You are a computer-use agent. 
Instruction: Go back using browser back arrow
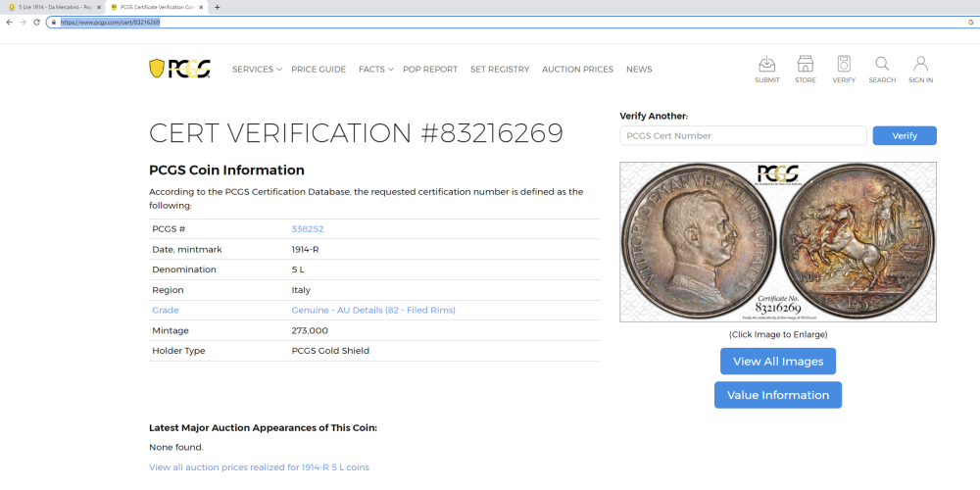click(9, 22)
